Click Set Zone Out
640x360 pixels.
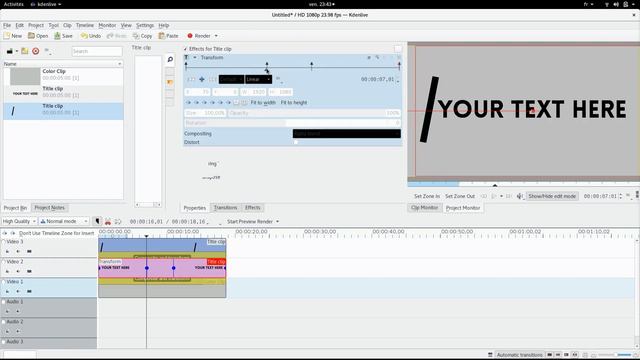point(460,196)
